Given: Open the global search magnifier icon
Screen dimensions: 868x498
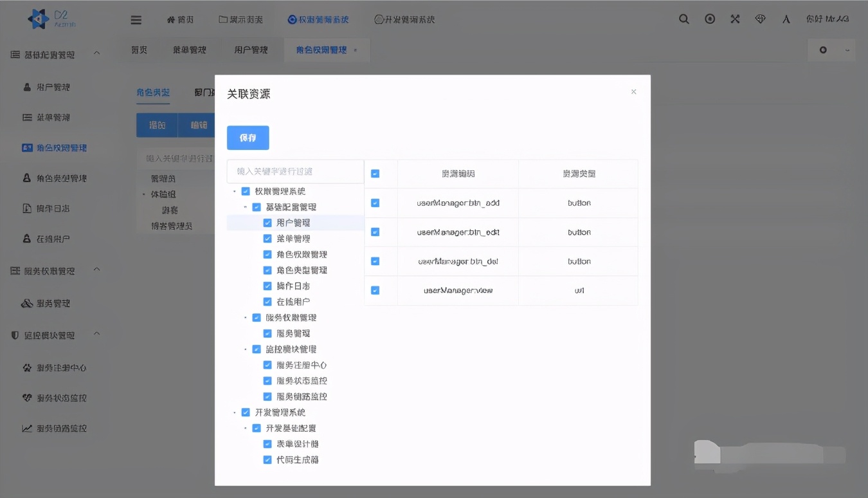Looking at the screenshot, I should tap(683, 19).
